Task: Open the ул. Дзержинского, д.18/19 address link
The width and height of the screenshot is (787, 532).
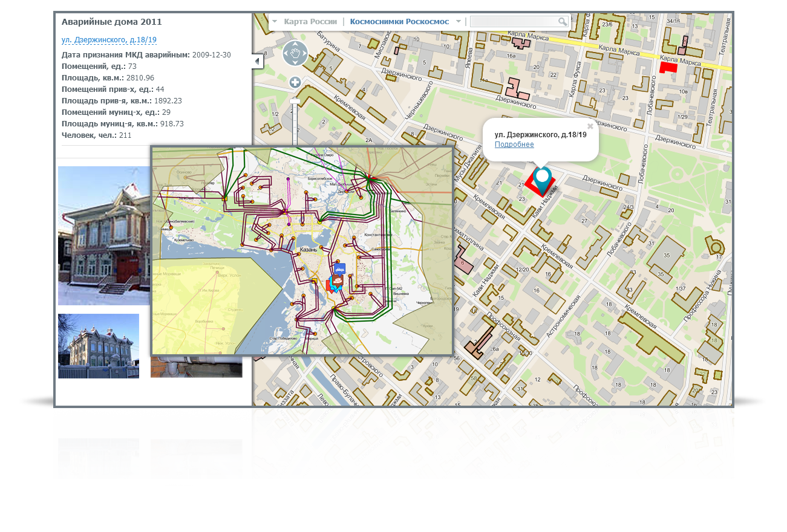Action: tap(109, 40)
